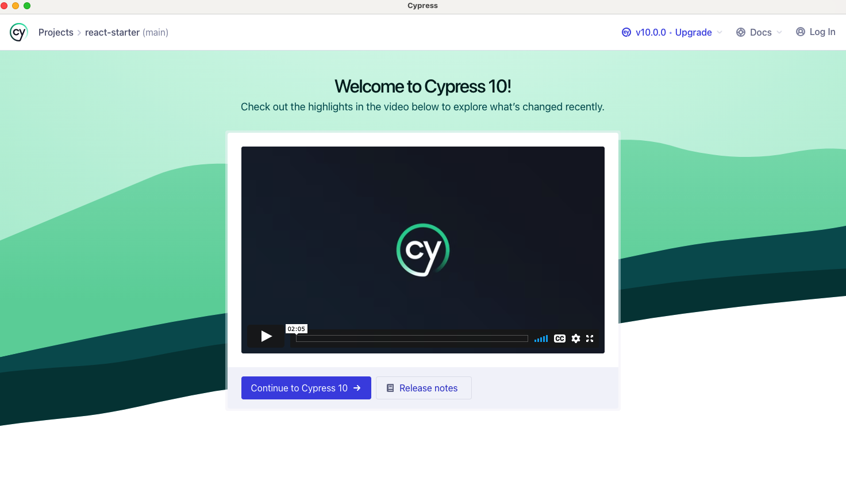Click the 02:05 video duration label

[297, 329]
